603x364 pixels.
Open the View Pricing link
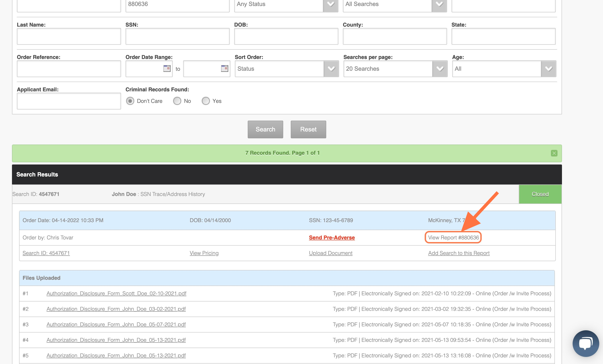[x=204, y=253]
